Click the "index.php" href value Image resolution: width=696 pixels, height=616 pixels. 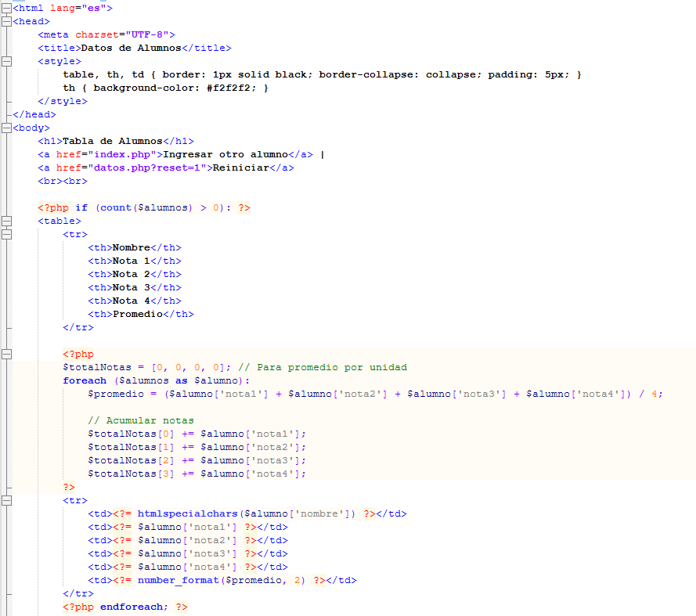coord(124,154)
